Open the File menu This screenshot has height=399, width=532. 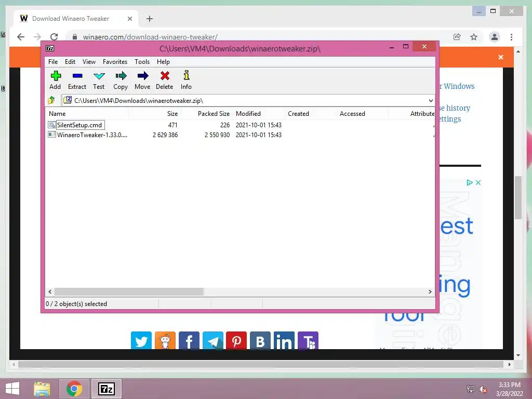(x=53, y=62)
